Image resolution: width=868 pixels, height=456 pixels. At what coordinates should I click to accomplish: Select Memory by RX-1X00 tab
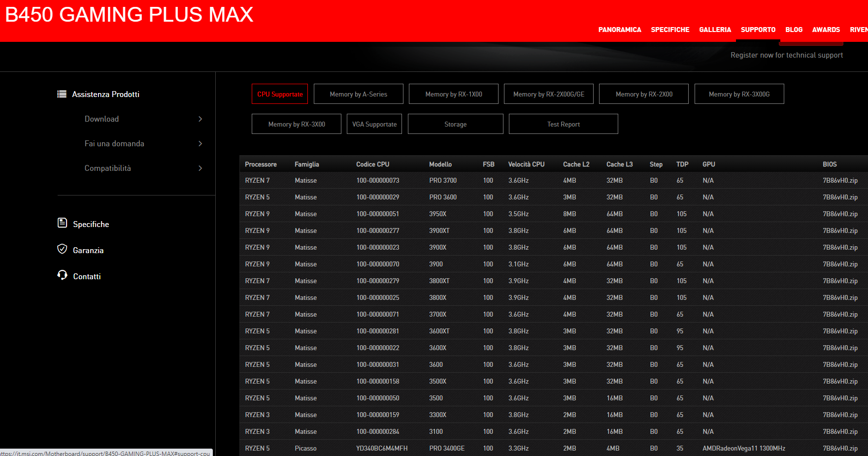click(454, 94)
